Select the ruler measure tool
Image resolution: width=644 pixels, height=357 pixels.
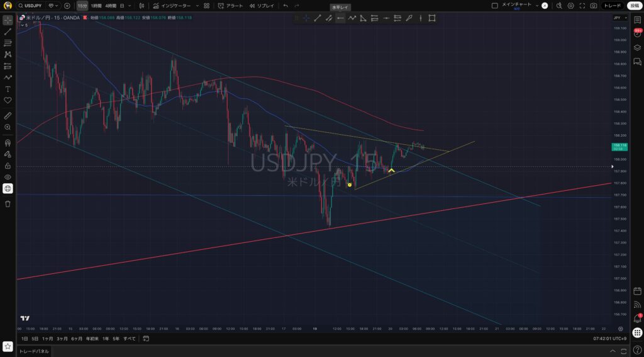click(x=8, y=116)
